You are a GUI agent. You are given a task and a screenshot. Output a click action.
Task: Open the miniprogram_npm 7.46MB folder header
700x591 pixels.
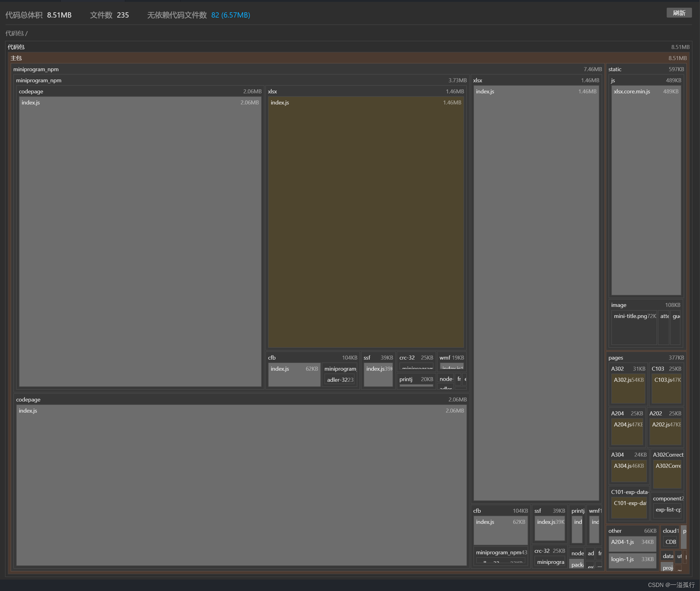(x=308, y=69)
